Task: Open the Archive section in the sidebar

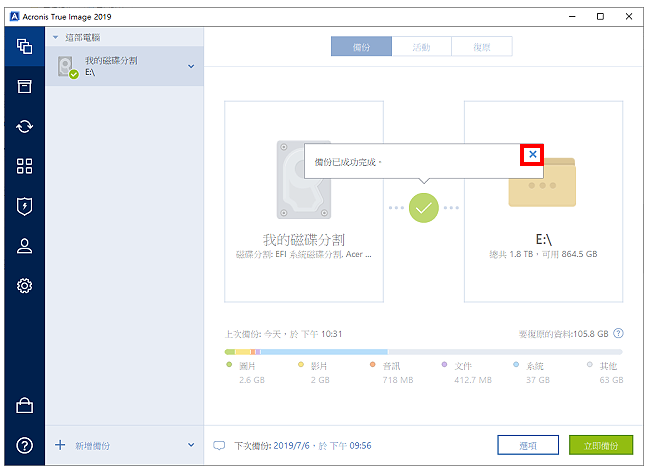Action: click(25, 86)
